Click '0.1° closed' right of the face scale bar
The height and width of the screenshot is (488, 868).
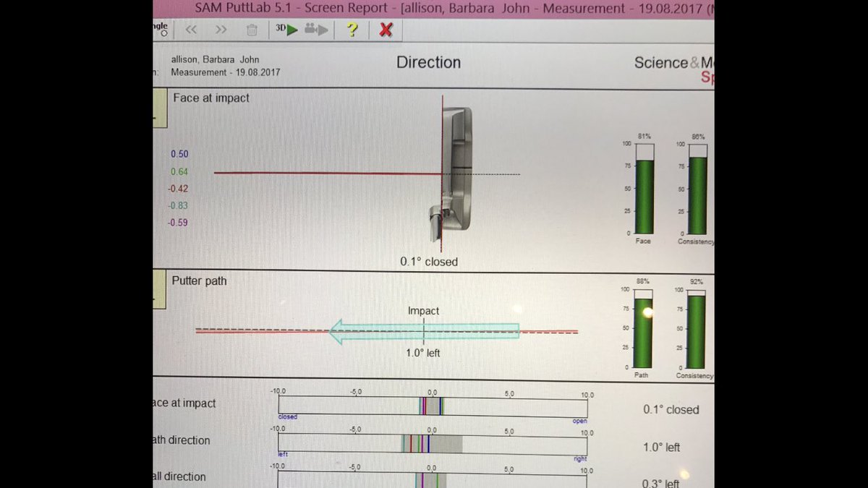671,409
